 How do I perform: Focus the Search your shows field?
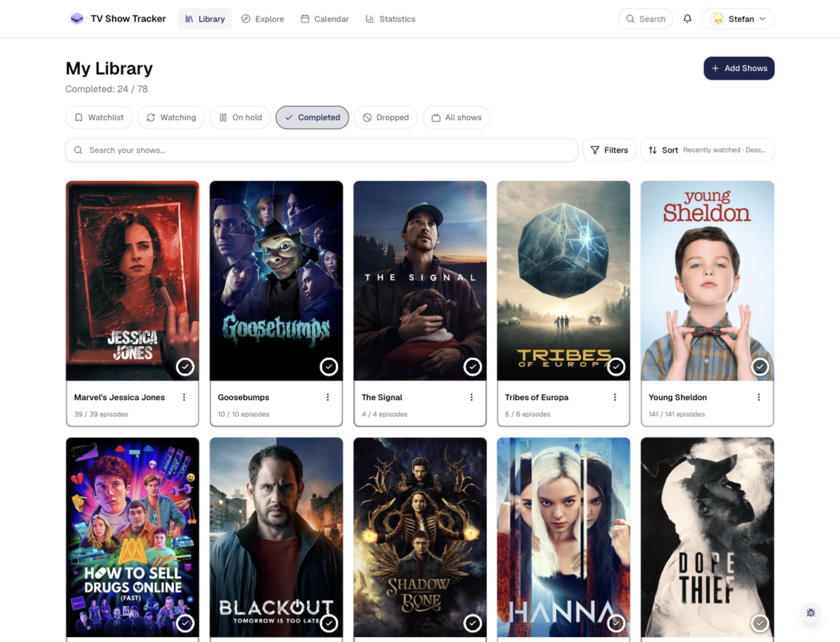coord(321,150)
